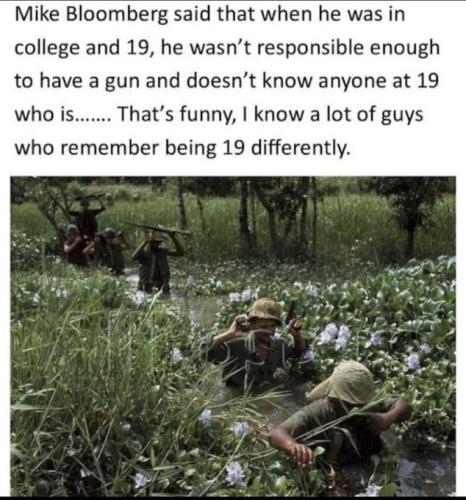Click the word "anyone" in the third line
Viewport: 466px width, 500px height.
[x=352, y=82]
